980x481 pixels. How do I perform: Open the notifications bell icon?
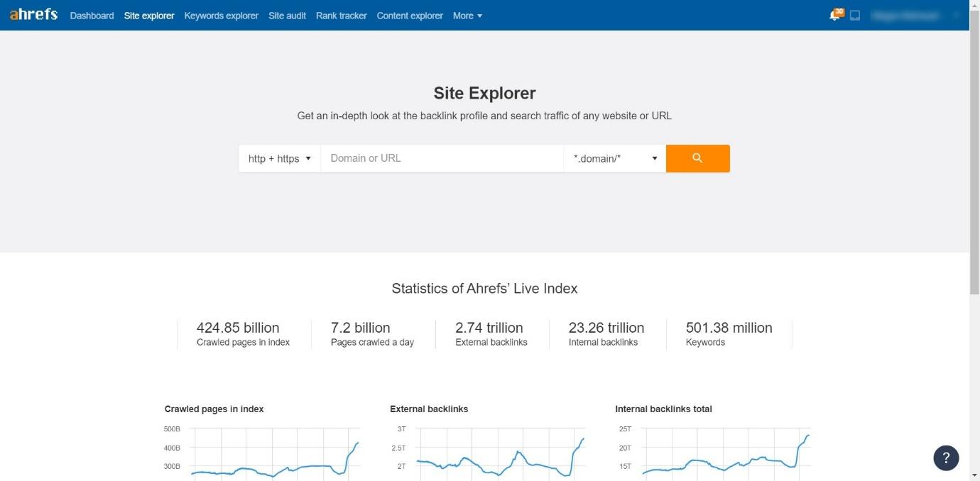pos(835,15)
